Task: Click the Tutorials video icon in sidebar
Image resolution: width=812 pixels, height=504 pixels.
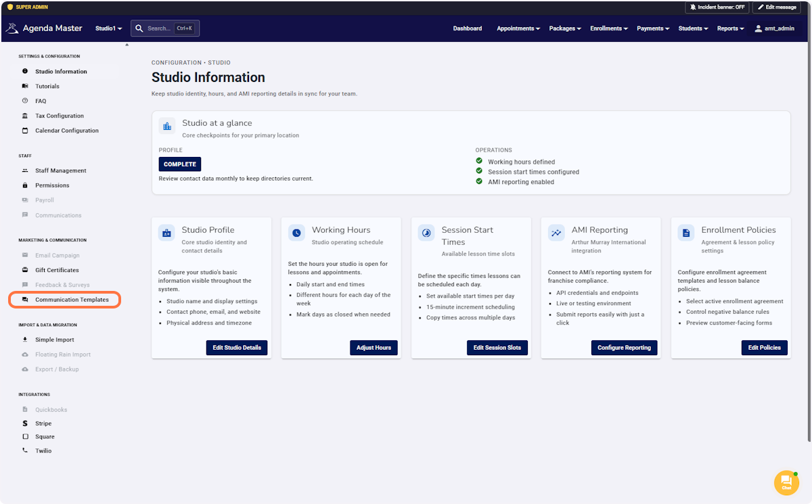Action: point(25,86)
